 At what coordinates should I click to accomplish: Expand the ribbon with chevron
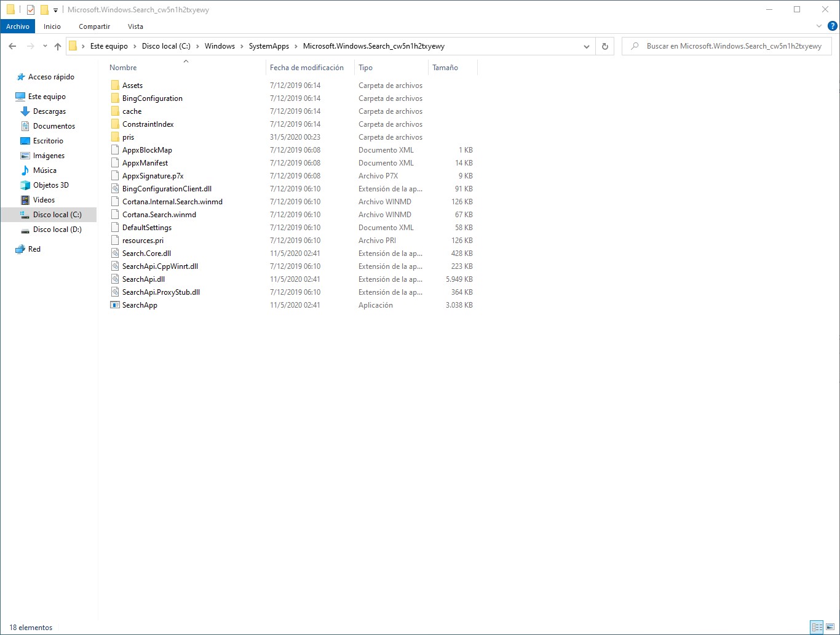coord(818,26)
